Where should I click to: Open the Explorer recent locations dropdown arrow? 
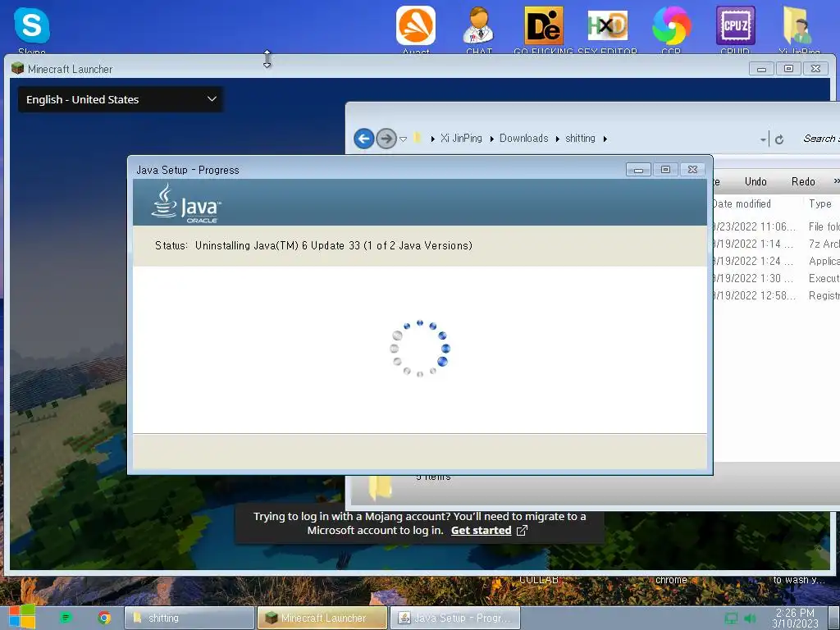(404, 139)
